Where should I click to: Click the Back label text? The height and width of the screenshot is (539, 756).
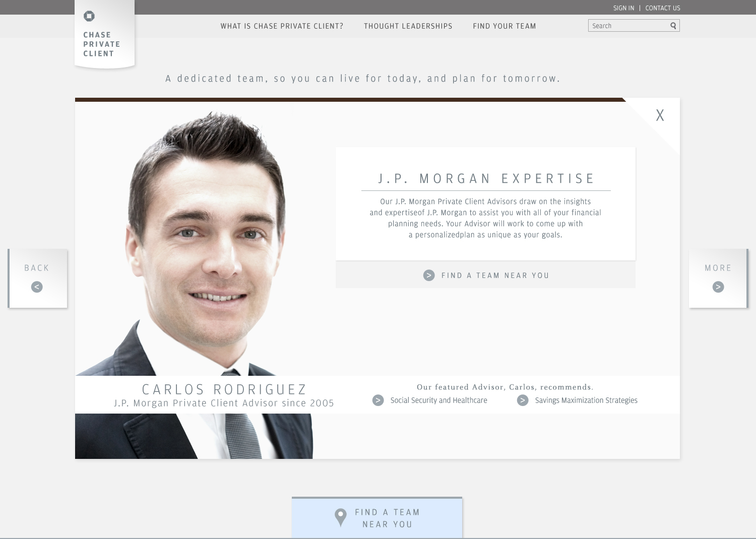(x=37, y=268)
